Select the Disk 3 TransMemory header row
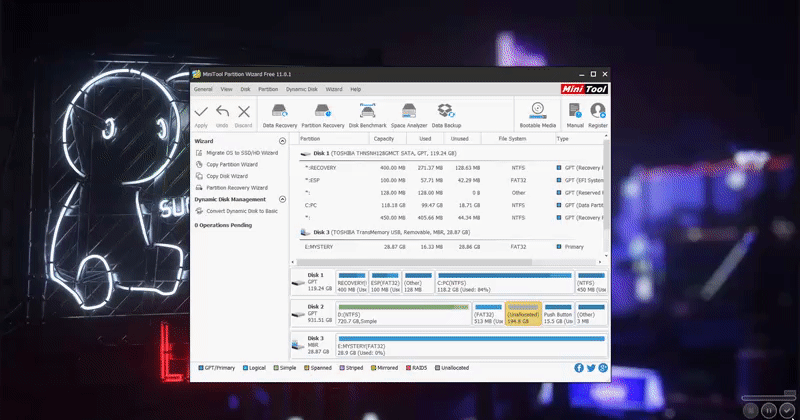Screen dimensions: 800x420 (x=451, y=232)
